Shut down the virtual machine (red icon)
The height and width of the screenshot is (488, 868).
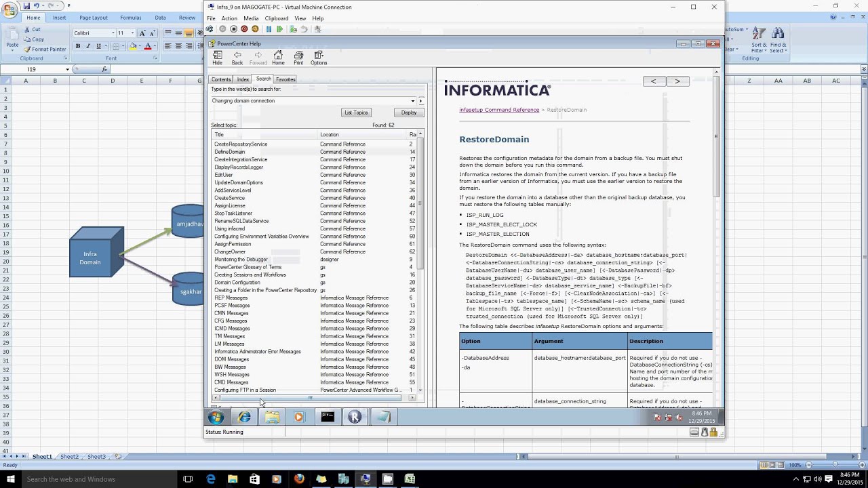tap(244, 29)
